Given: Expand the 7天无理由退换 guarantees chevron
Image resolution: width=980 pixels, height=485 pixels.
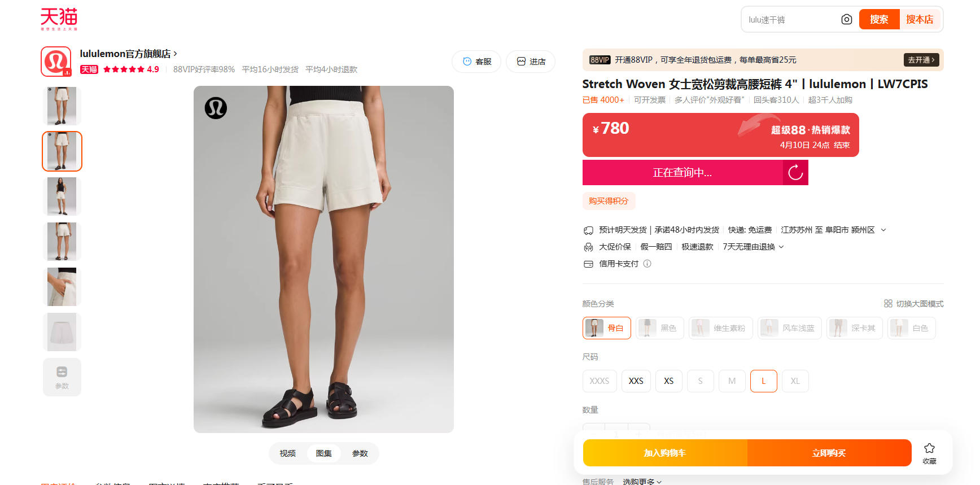Looking at the screenshot, I should click(781, 247).
